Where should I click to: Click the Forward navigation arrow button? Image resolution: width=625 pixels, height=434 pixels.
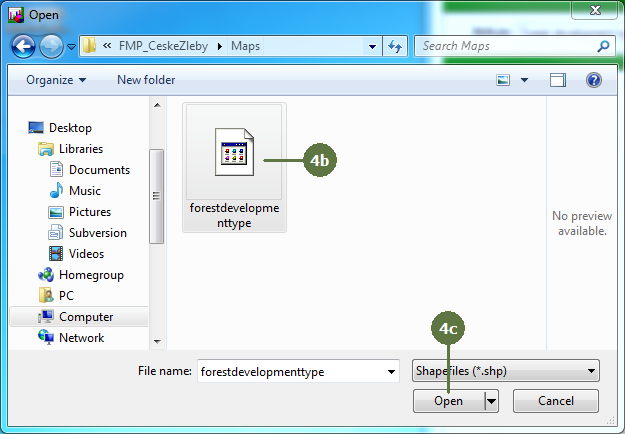(50, 46)
